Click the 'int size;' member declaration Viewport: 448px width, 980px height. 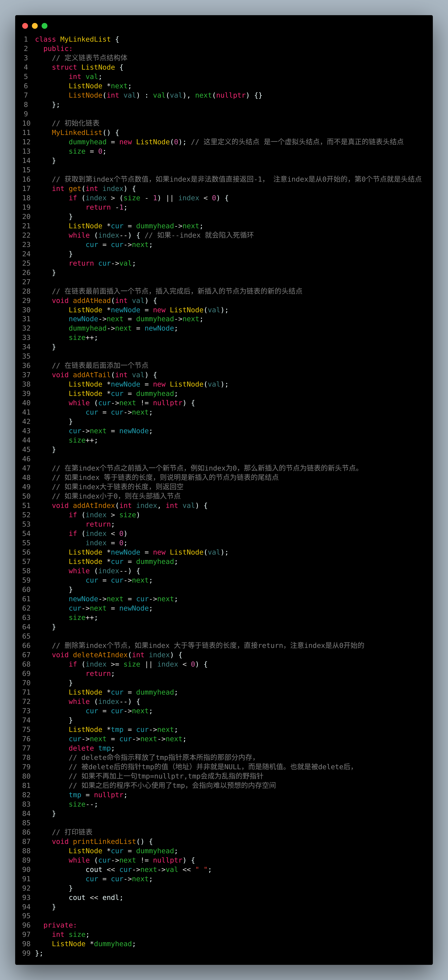tap(71, 935)
